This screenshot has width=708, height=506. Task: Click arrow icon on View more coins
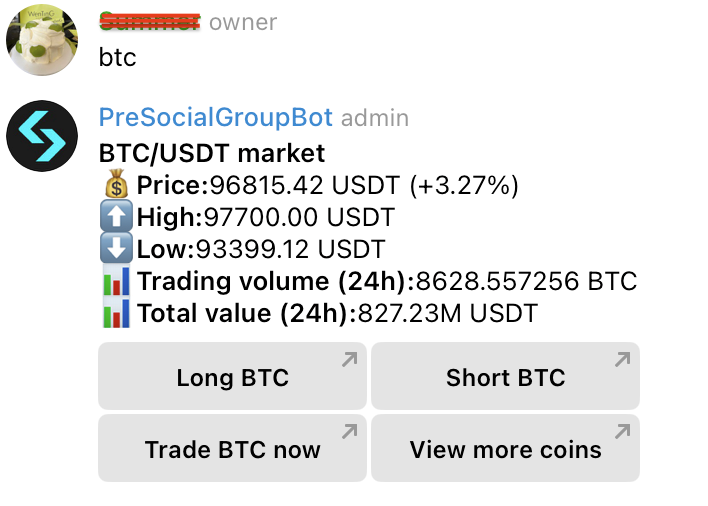point(623,432)
